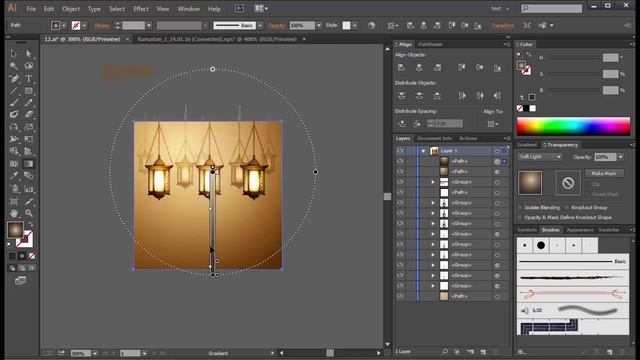Enable Knockout Group checkbox
This screenshot has height=360, width=640.
(x=567, y=207)
